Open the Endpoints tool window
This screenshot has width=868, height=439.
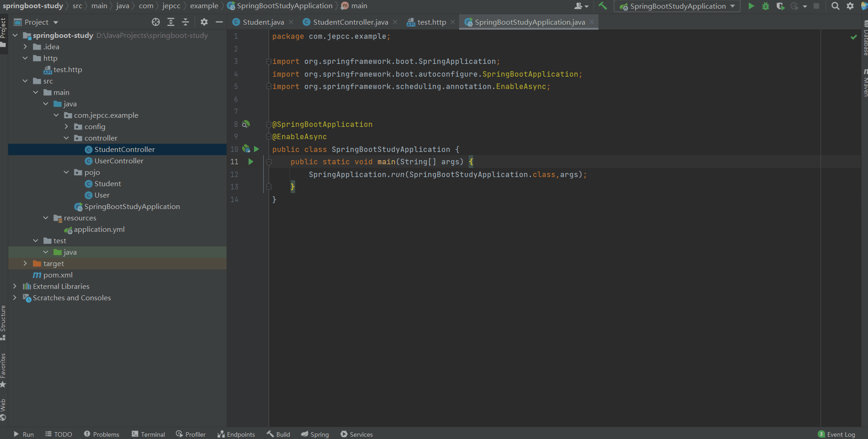(x=236, y=434)
